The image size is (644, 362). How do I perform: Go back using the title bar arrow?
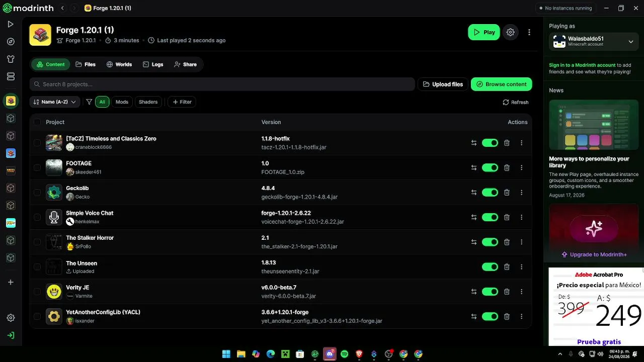coord(62,8)
